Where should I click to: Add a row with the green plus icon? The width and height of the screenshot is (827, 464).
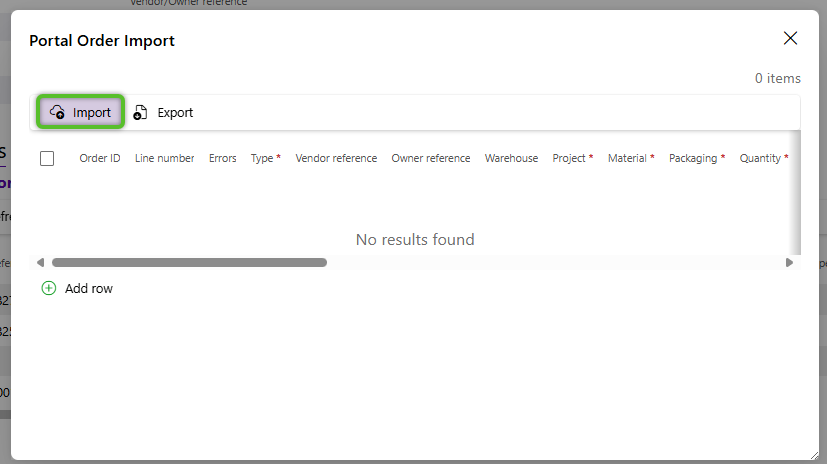click(49, 288)
